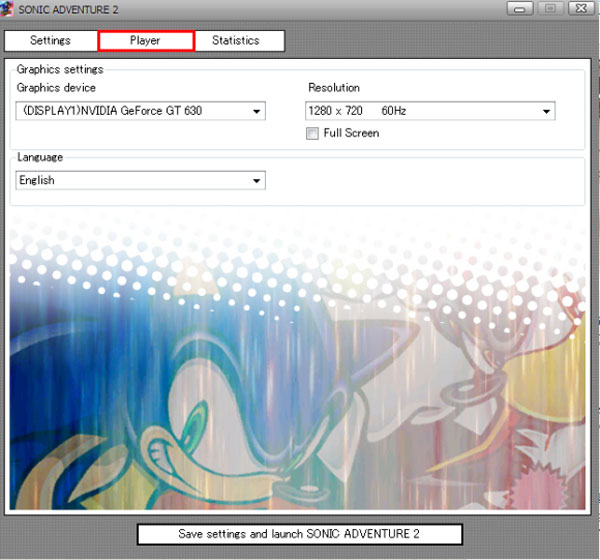Expand the Graphics device dropdown arrow
Image resolution: width=600 pixels, height=560 pixels.
pyautogui.click(x=257, y=111)
